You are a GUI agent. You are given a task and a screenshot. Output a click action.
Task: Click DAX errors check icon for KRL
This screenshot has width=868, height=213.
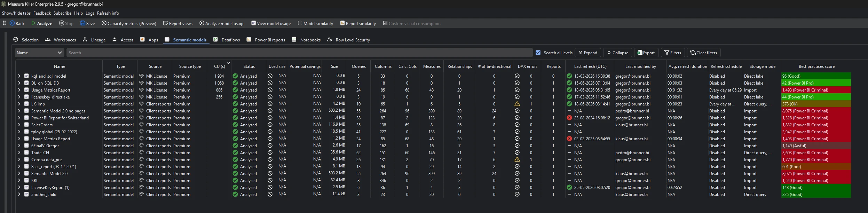pos(517,180)
